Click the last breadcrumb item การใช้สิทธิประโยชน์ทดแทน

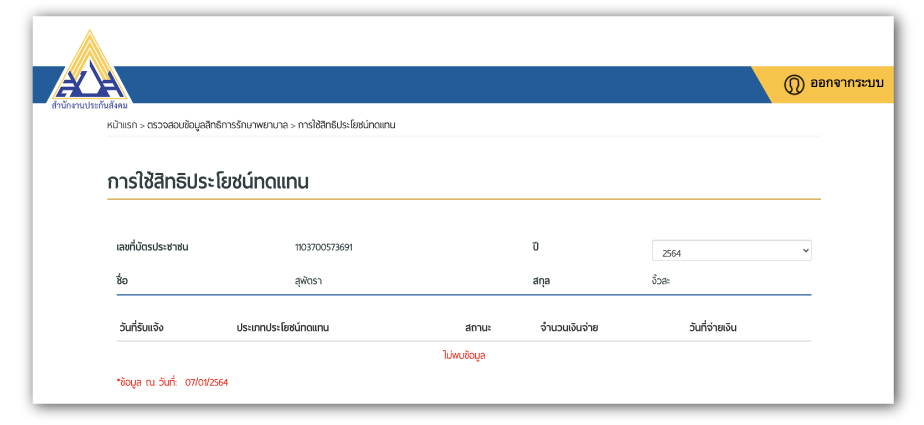346,125
